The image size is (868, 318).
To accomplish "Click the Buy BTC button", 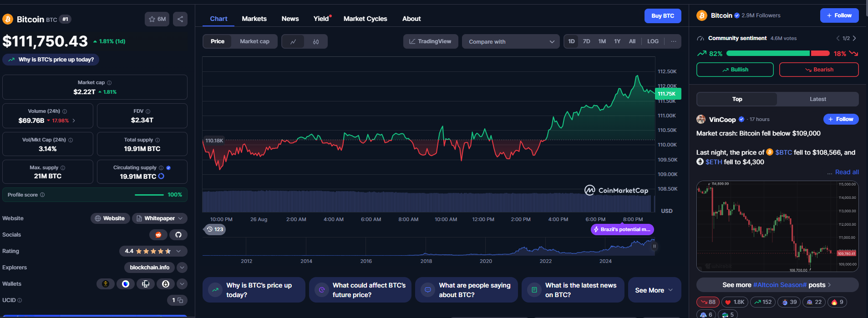I will click(663, 16).
